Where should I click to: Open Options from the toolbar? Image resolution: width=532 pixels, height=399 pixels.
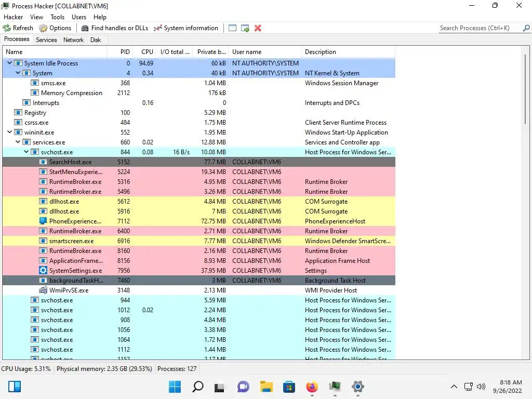(55, 28)
